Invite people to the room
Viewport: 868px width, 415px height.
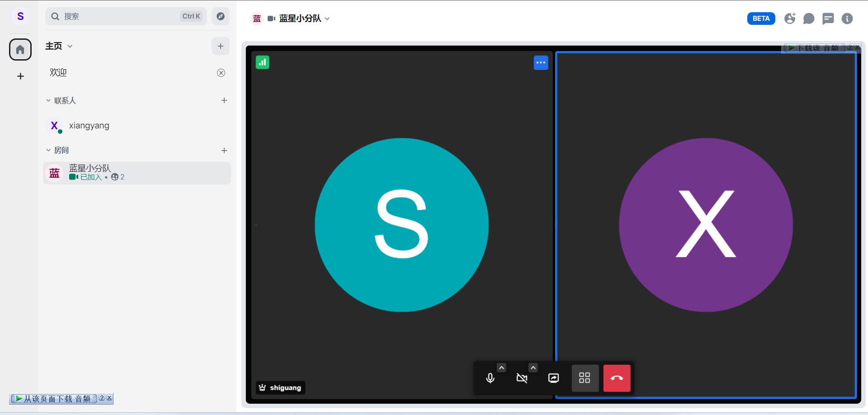tap(790, 19)
